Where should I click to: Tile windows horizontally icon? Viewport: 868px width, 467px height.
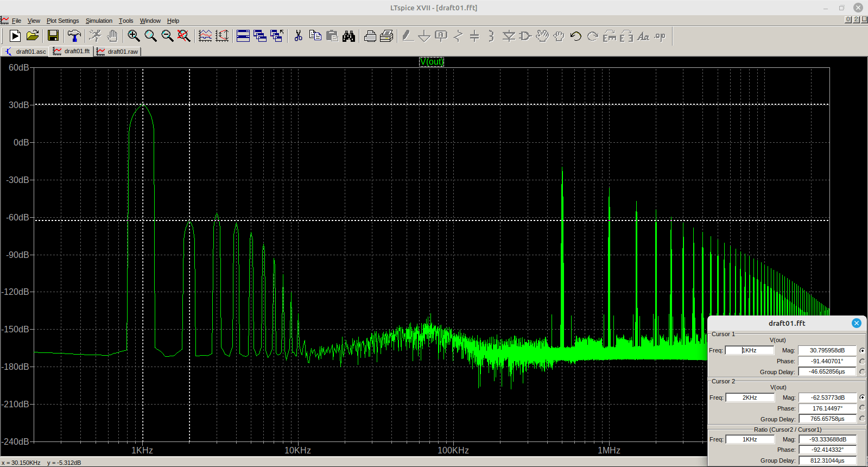[x=243, y=36]
